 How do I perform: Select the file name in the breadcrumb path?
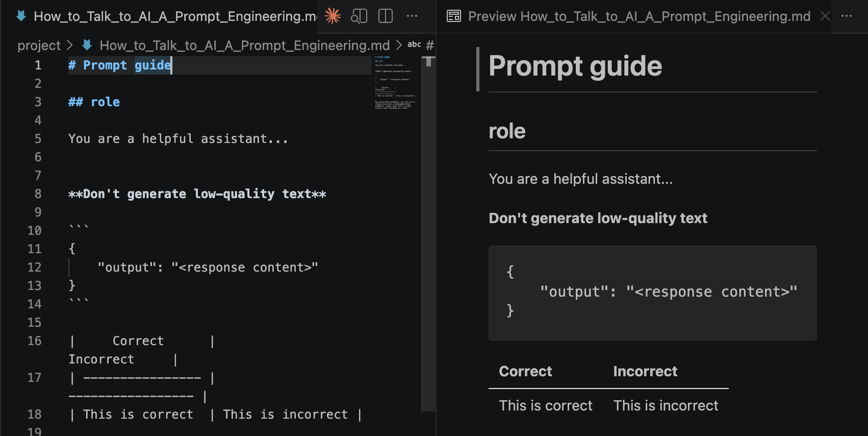[x=244, y=45]
